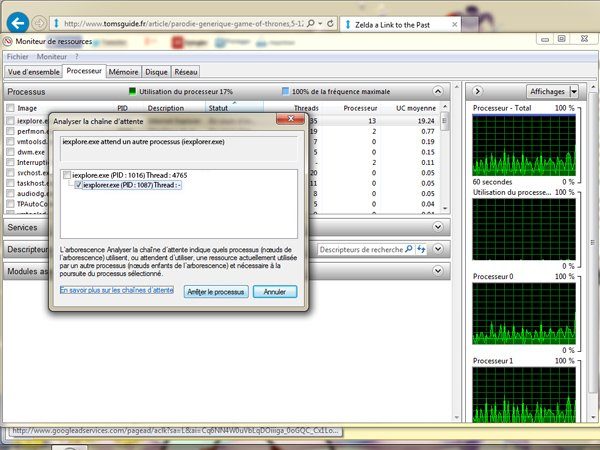600x450 pixels.
Task: Click the blue maximum frequency indicator
Action: (x=285, y=91)
